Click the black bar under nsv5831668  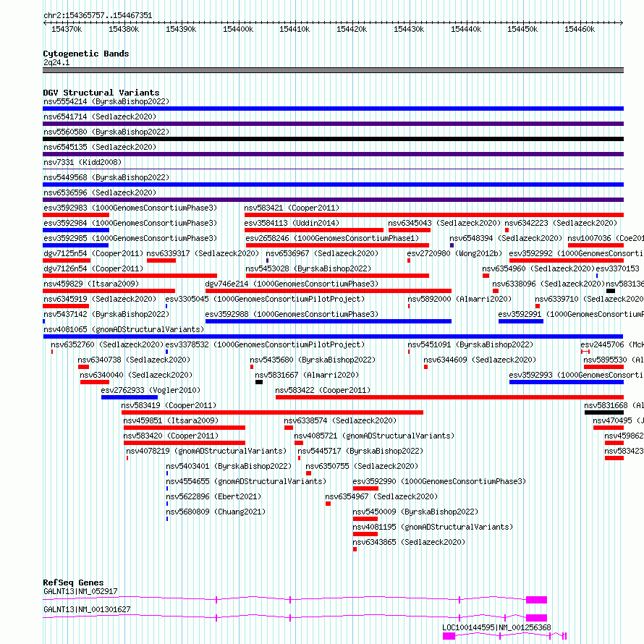pyautogui.click(x=604, y=412)
